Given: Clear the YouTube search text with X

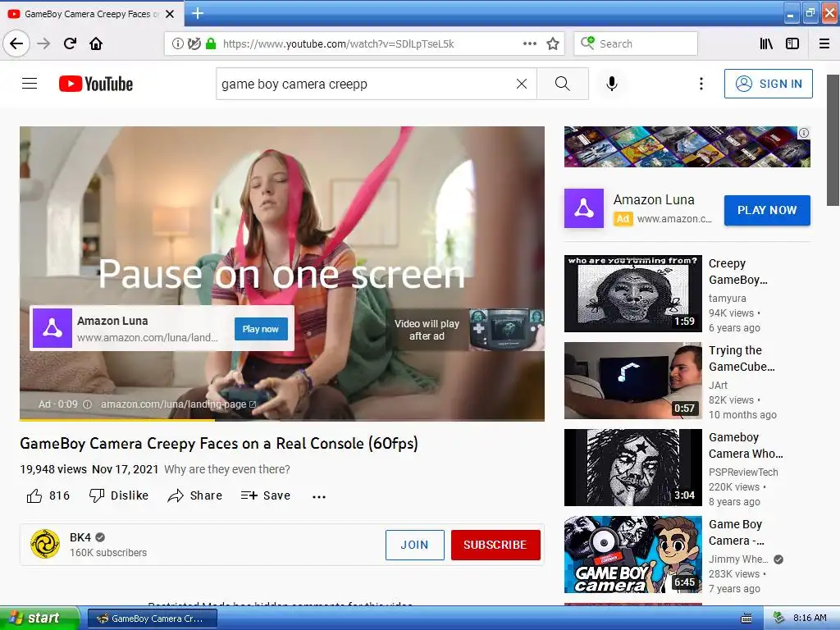Looking at the screenshot, I should click(x=521, y=84).
